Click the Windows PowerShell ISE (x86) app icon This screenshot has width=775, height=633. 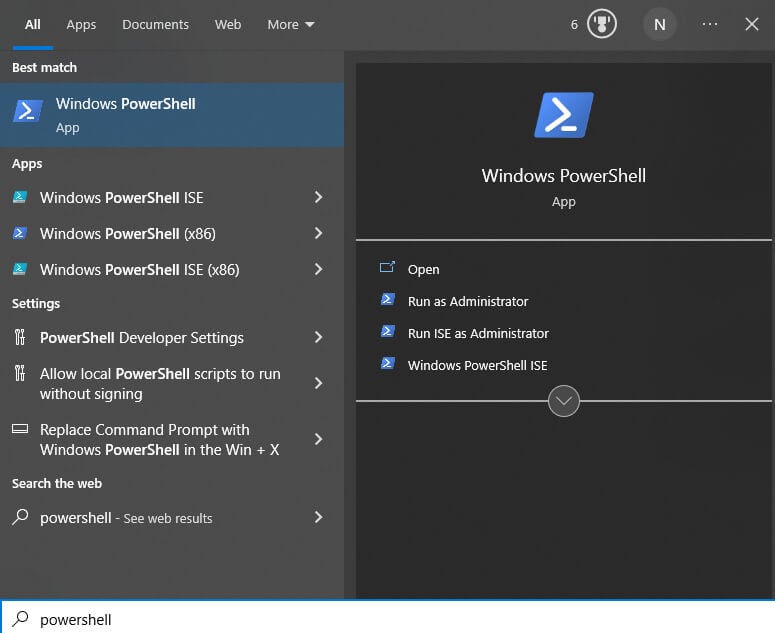pyautogui.click(x=20, y=270)
